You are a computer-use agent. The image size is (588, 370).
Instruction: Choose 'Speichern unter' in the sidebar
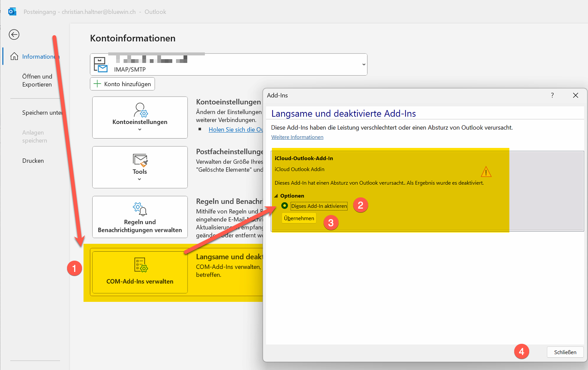click(x=42, y=113)
